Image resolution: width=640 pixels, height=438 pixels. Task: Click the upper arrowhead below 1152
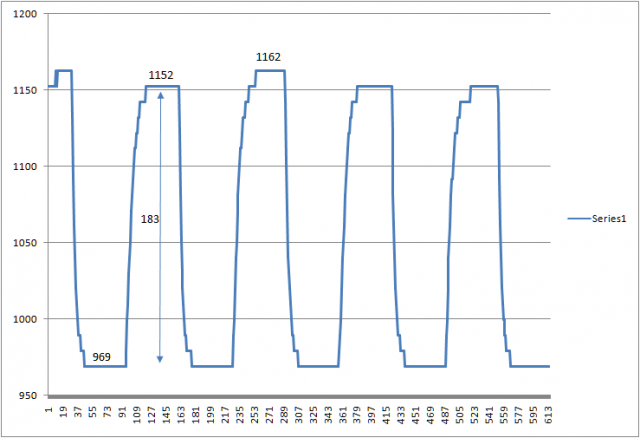click(160, 94)
